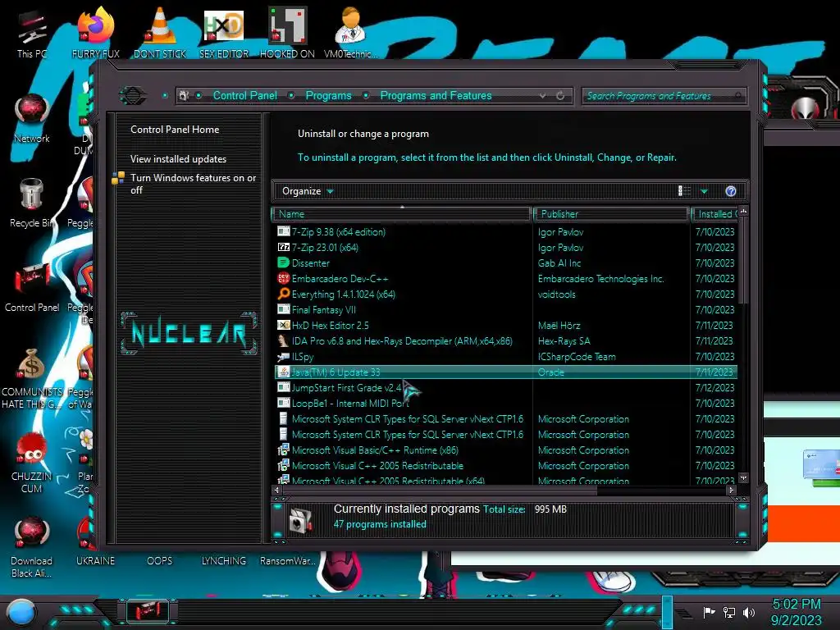Sort by the Name column header
The height and width of the screenshot is (630, 840).
click(x=402, y=214)
